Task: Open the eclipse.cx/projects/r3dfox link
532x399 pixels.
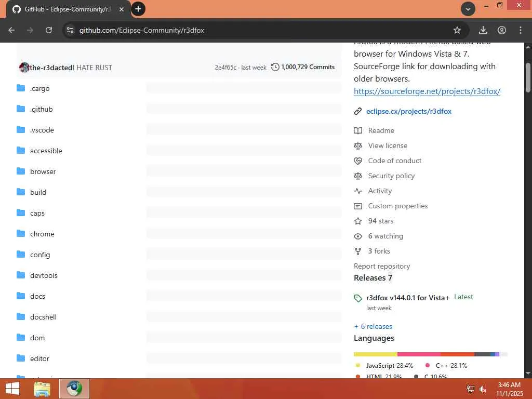Action: (409, 111)
